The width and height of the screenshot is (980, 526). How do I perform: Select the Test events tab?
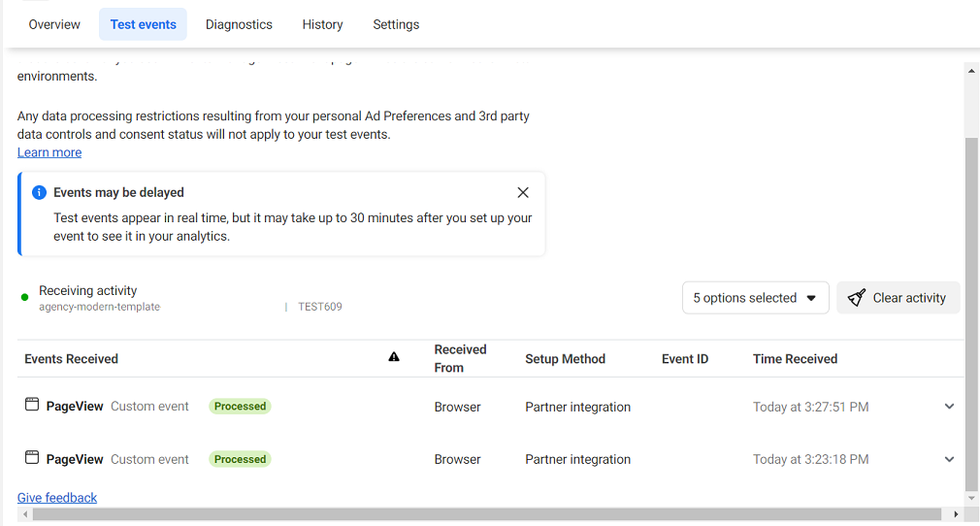[143, 24]
